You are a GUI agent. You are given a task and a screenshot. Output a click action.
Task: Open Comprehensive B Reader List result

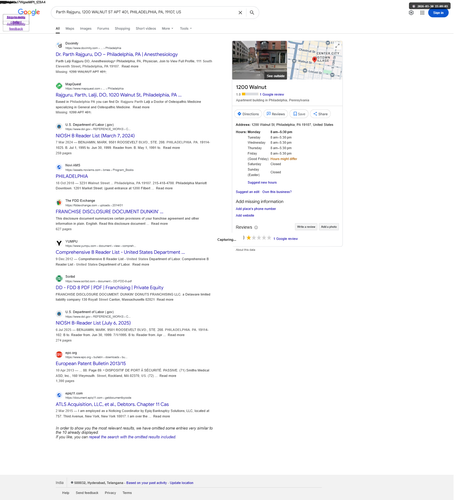click(x=120, y=252)
